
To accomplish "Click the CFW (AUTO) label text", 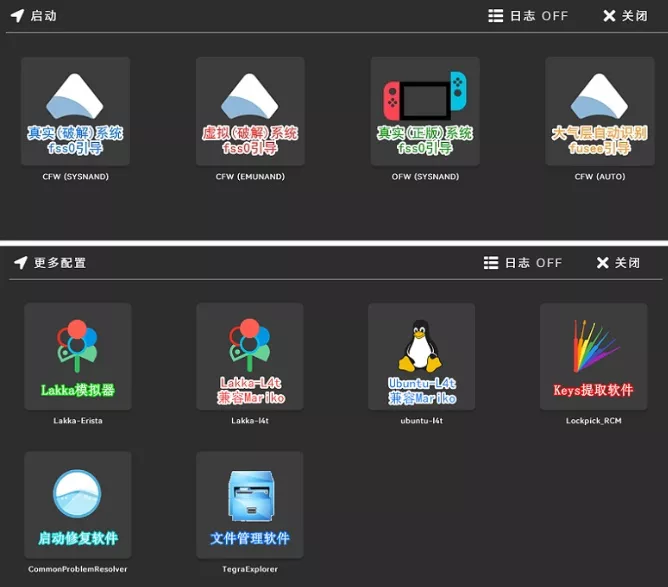I will click(600, 176).
